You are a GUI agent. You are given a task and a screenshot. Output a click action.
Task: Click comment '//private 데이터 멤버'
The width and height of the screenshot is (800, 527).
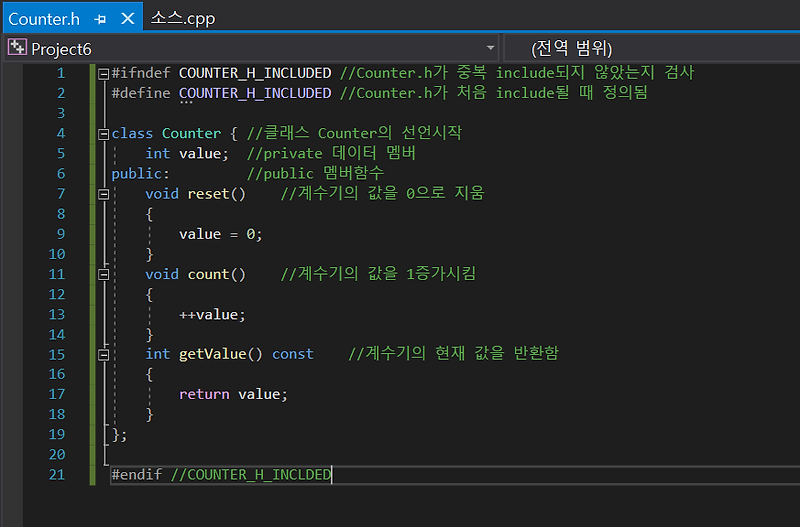click(331, 153)
